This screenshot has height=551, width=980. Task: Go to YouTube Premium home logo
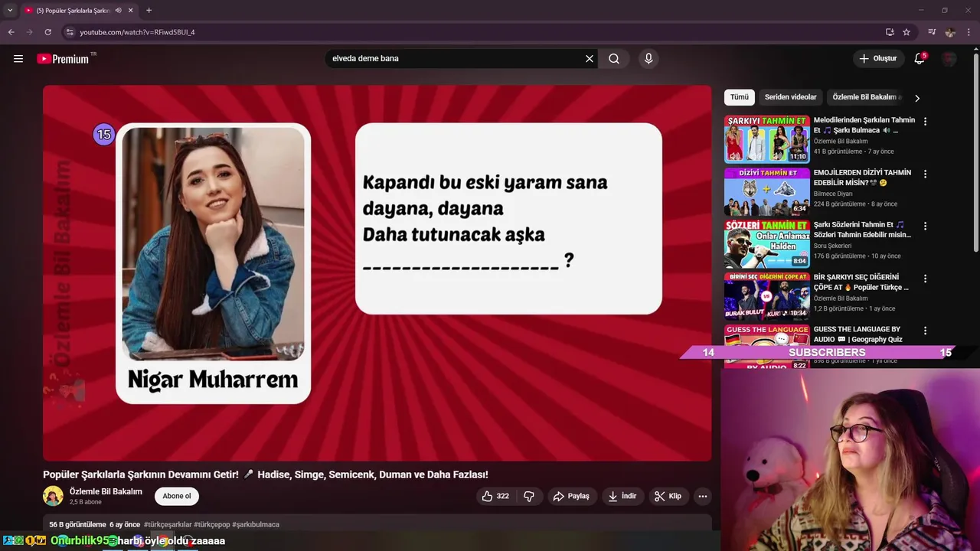[64, 58]
